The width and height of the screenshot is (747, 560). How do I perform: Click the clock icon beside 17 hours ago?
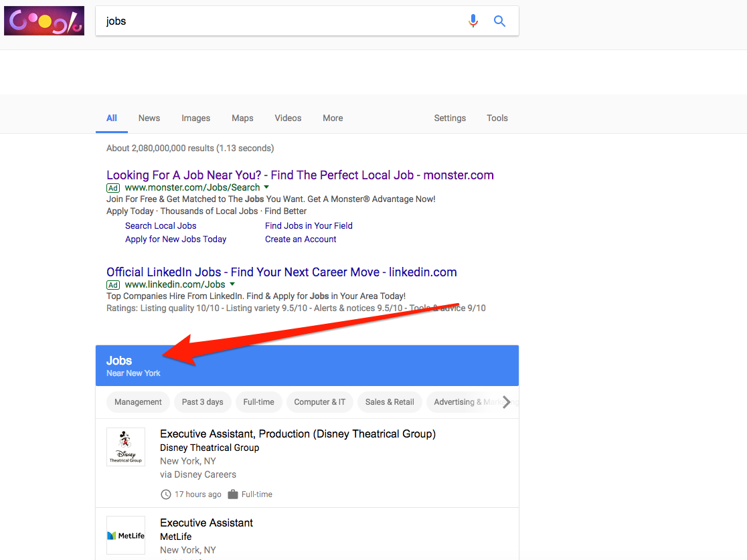pyautogui.click(x=166, y=494)
